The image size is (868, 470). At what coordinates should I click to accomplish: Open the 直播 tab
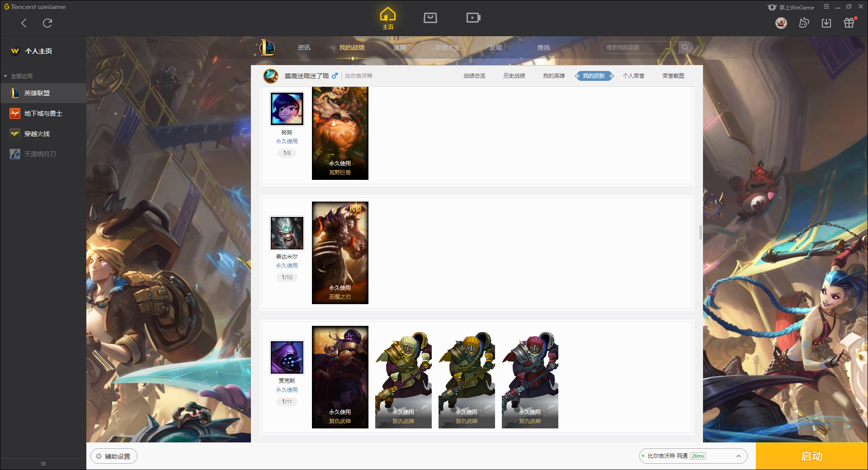(400, 47)
